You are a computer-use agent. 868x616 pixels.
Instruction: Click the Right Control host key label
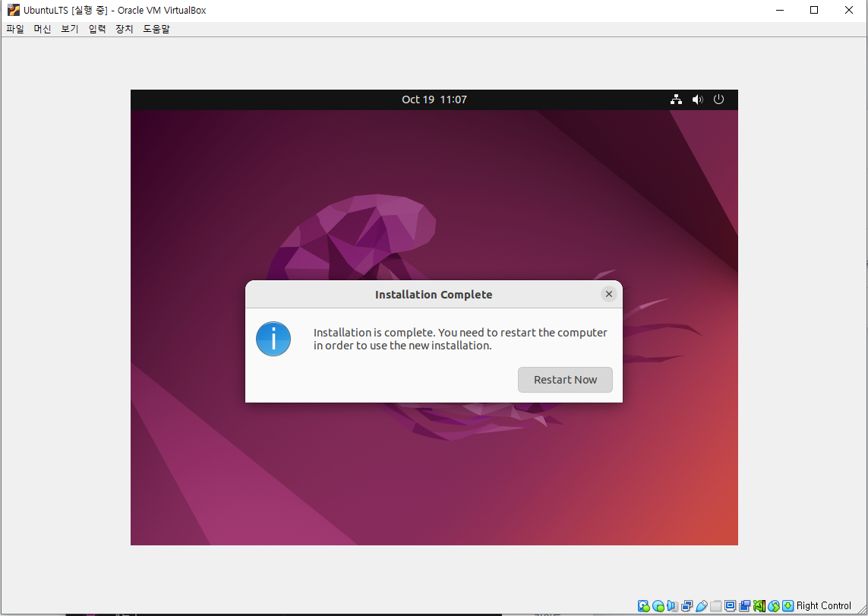click(824, 605)
